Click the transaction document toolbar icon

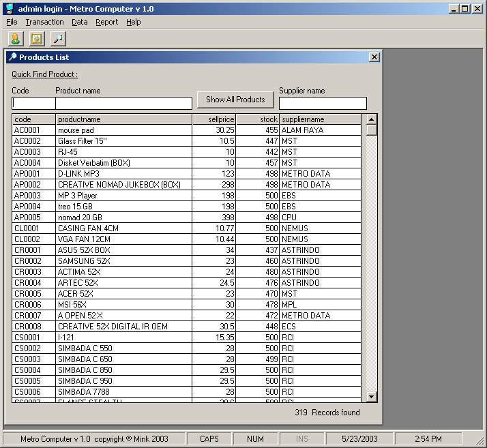click(36, 39)
